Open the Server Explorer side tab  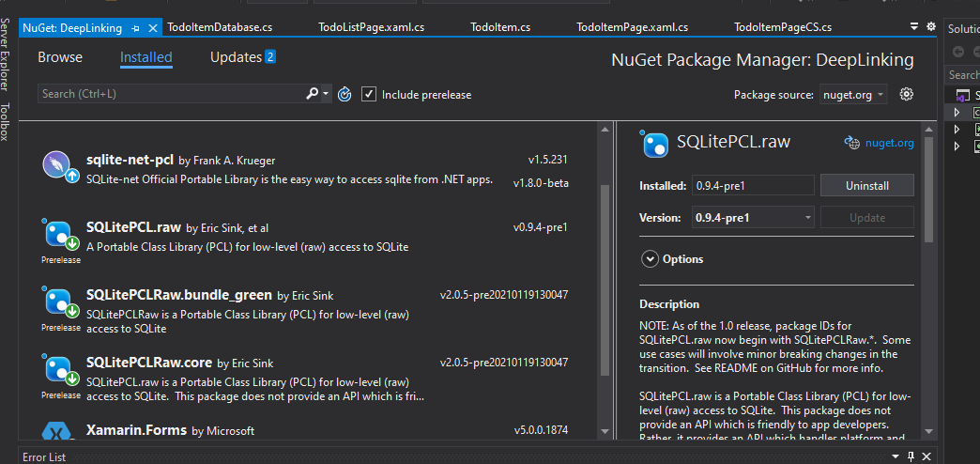coord(5,54)
